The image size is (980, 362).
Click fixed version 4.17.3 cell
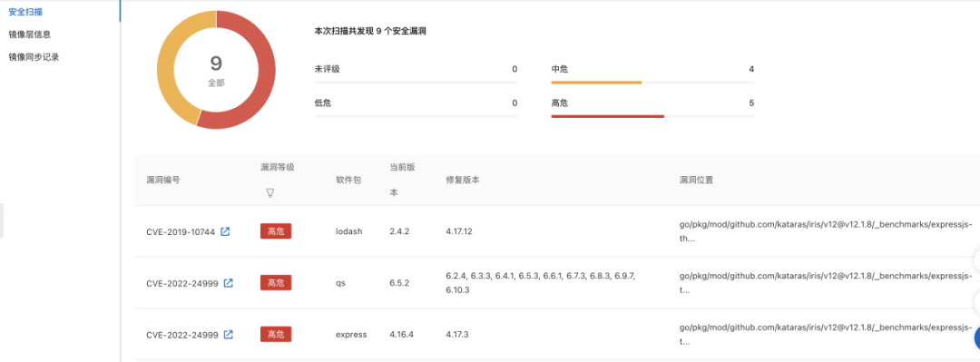coord(456,335)
